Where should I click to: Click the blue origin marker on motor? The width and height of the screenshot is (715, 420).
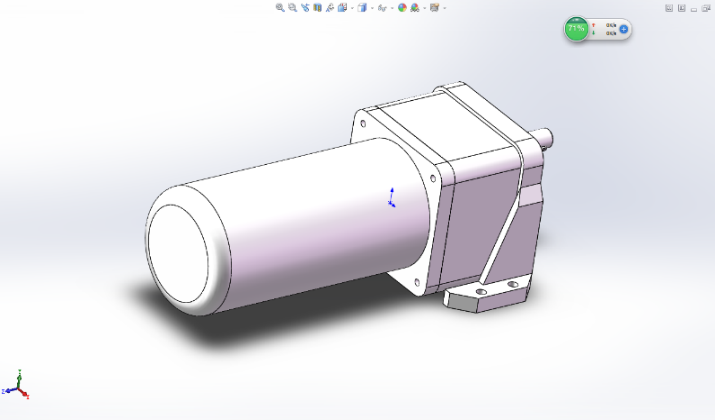point(392,198)
